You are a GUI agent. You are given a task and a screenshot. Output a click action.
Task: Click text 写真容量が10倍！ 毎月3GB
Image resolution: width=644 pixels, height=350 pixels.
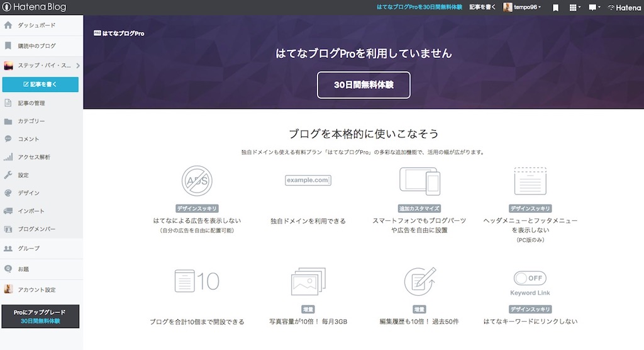coord(308,322)
